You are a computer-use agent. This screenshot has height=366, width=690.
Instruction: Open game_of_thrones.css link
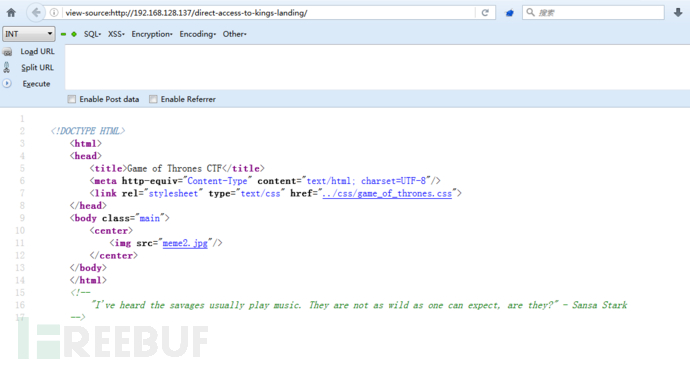(x=387, y=194)
